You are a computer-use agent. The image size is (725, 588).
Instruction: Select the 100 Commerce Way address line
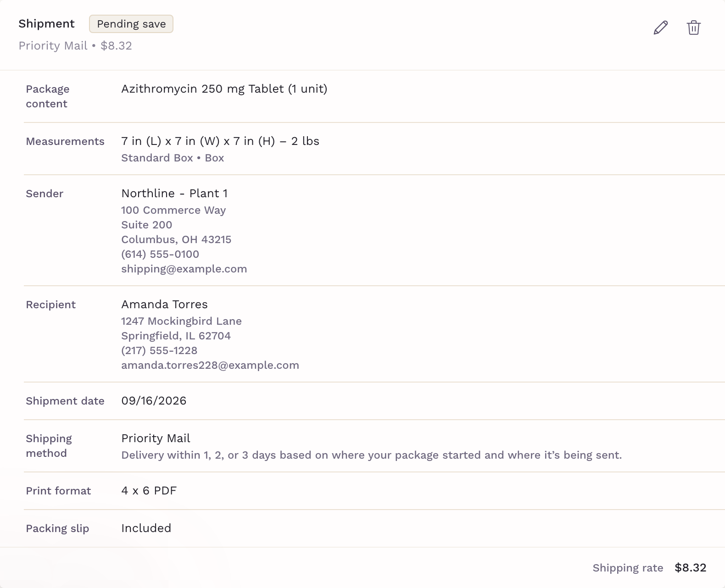(173, 210)
